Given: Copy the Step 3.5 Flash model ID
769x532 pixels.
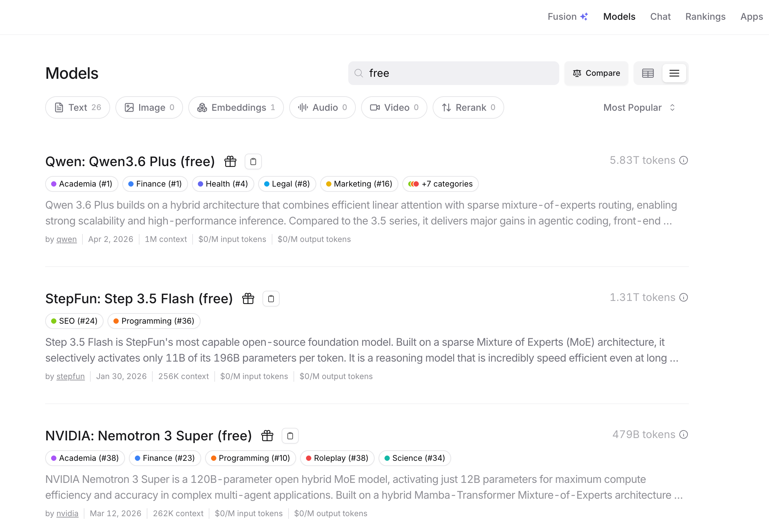Looking at the screenshot, I should tap(271, 299).
